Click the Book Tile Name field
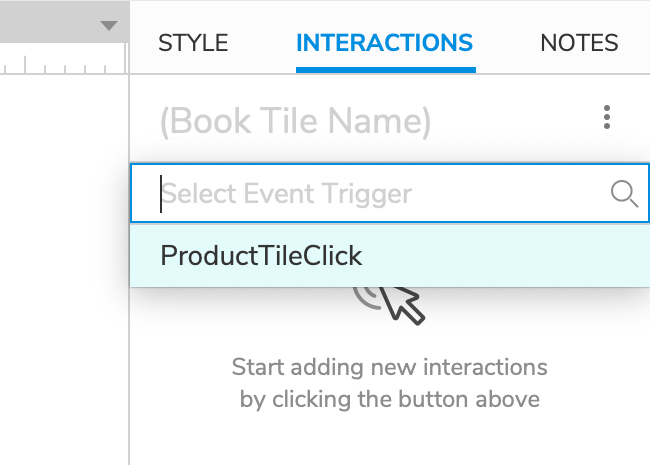Screen dimensions: 650x465 296,121
